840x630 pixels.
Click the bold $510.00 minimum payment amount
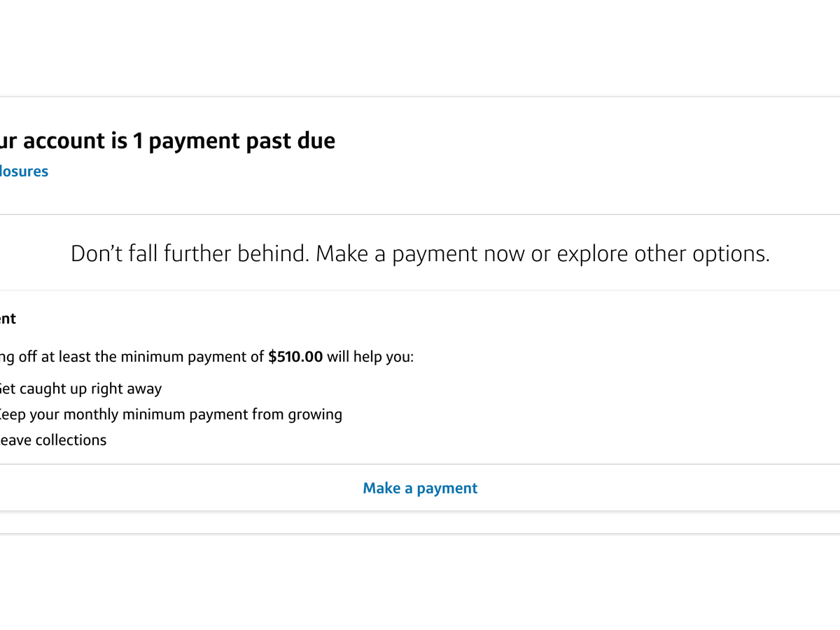click(295, 357)
